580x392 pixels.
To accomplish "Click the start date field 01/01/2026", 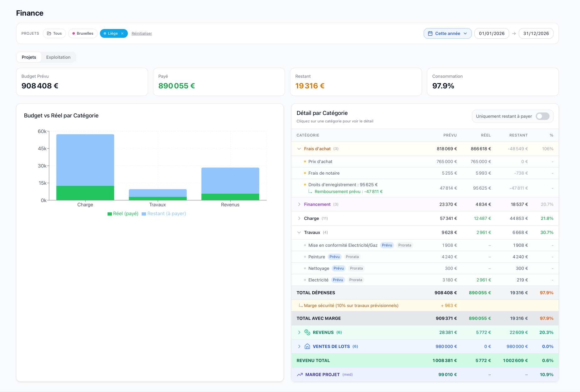I will point(492,33).
